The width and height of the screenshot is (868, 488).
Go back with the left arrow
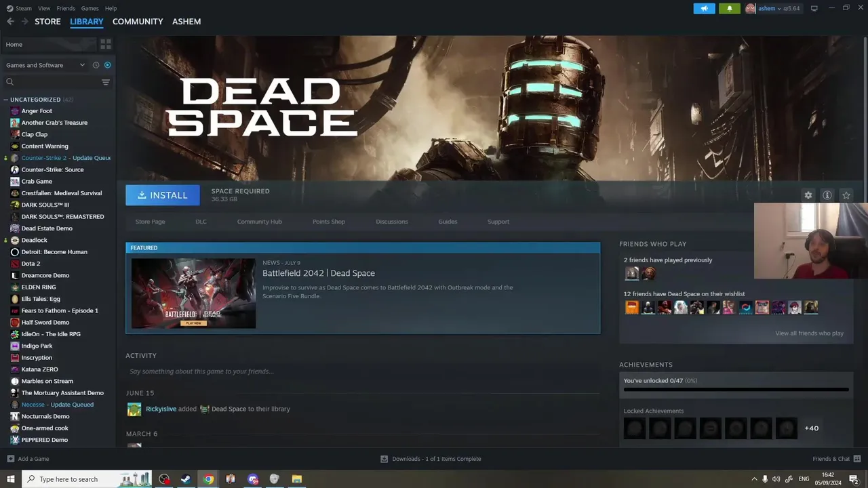[10, 22]
